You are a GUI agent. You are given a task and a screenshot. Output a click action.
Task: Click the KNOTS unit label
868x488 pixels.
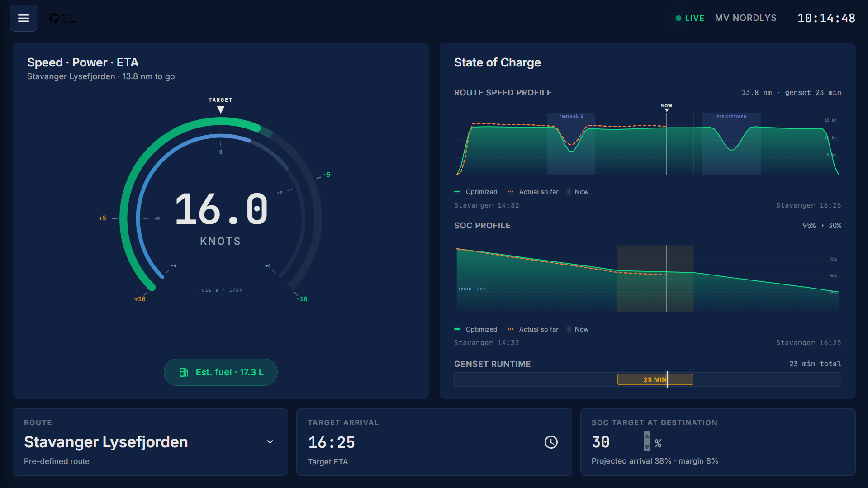click(221, 242)
